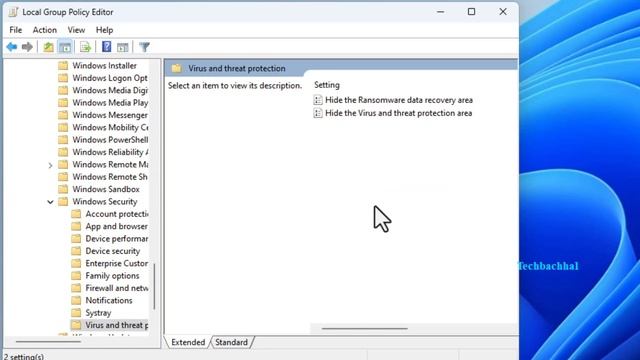This screenshot has height=360, width=640.
Task: Open the File menu
Action: coord(16,30)
